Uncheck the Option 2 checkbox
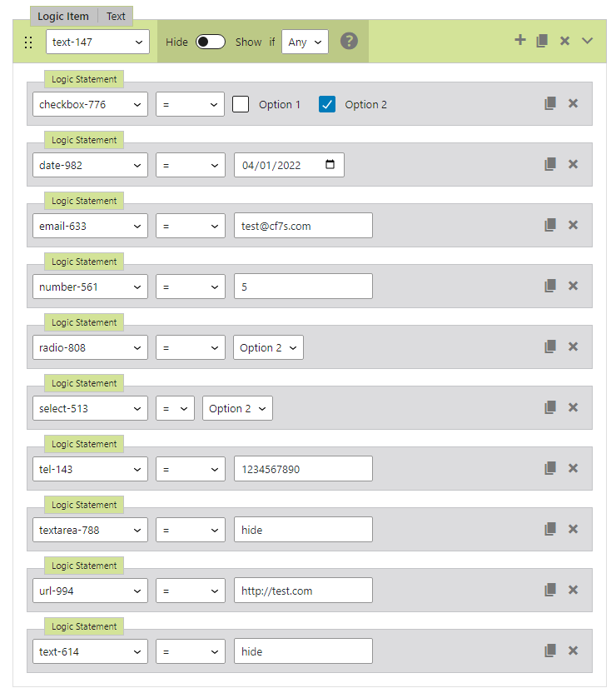The image size is (616, 693). (327, 104)
